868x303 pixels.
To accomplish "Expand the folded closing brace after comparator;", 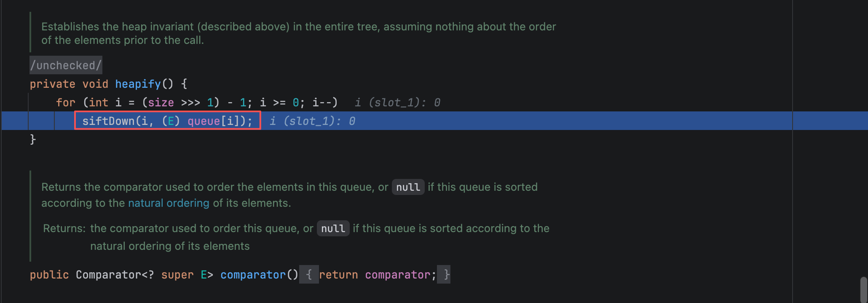I will click(444, 275).
